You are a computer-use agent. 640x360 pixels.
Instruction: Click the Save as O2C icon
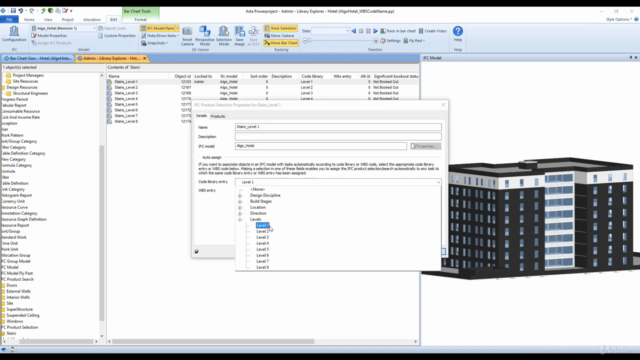[x=253, y=36]
